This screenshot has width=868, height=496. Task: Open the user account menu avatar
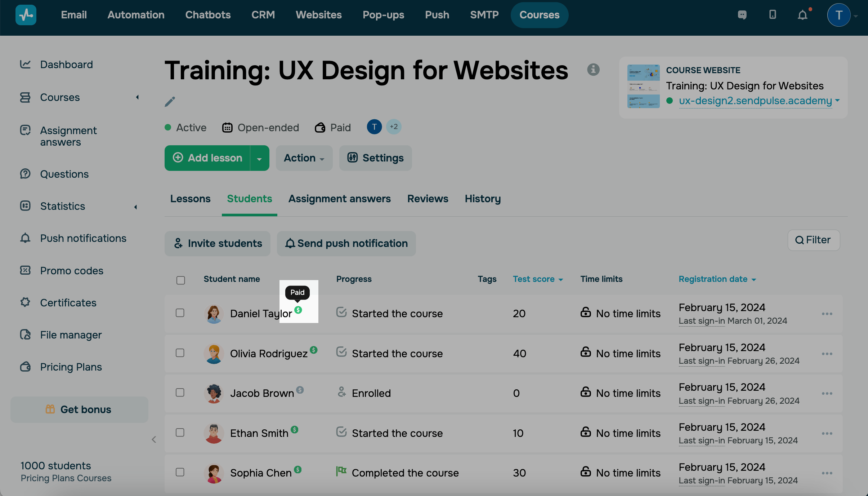tap(839, 15)
